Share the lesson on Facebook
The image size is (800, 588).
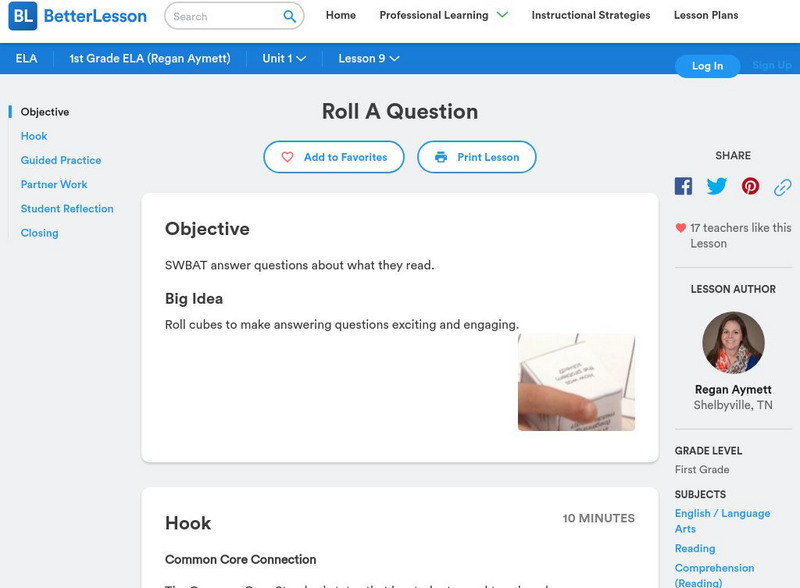pyautogui.click(x=683, y=185)
